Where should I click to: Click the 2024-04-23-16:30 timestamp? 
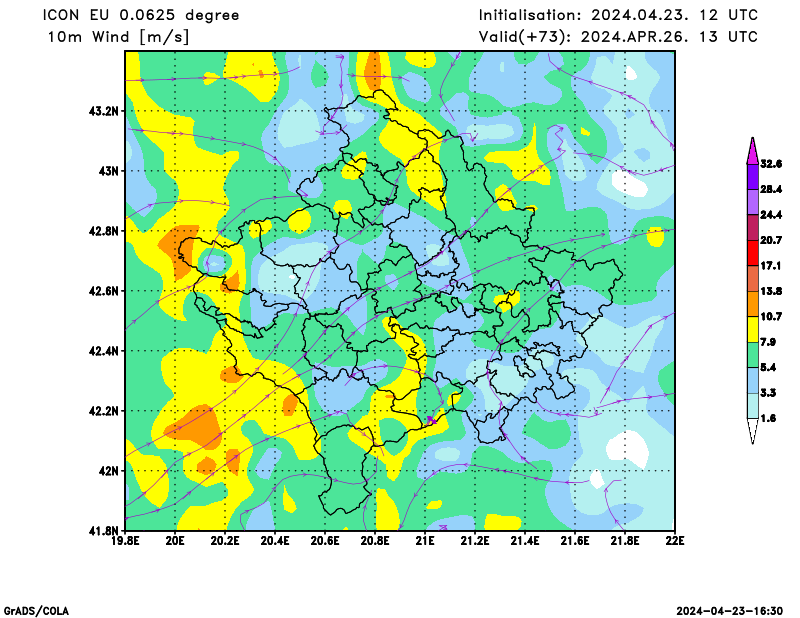[730, 611]
